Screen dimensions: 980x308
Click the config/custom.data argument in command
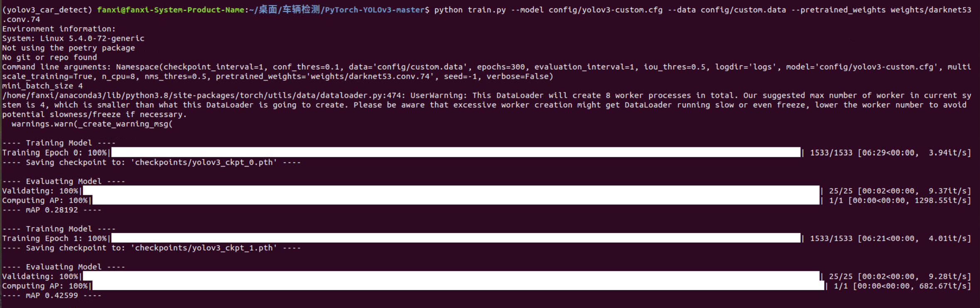(x=743, y=10)
